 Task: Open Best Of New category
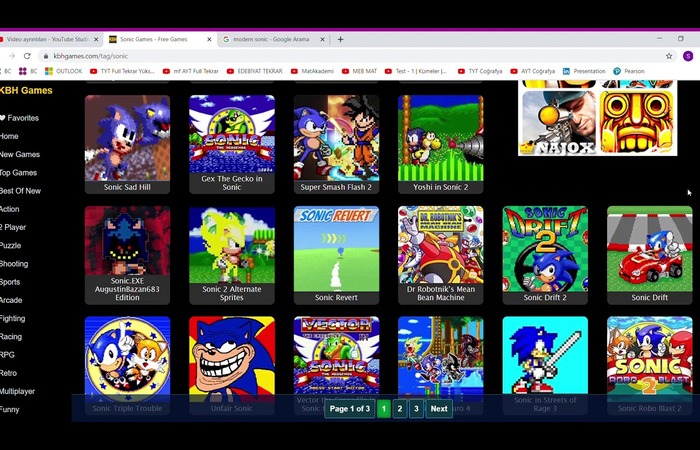click(20, 191)
